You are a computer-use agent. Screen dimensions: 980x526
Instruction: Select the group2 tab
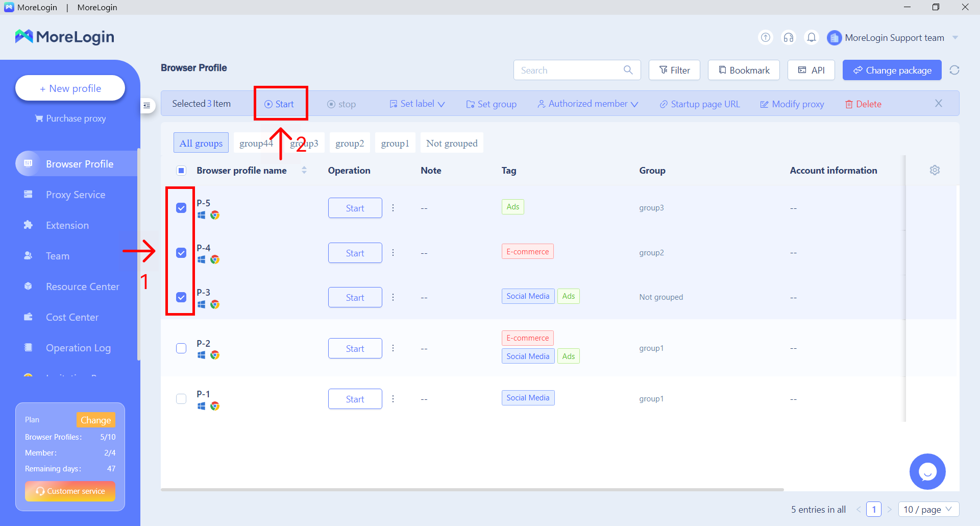[x=350, y=143]
